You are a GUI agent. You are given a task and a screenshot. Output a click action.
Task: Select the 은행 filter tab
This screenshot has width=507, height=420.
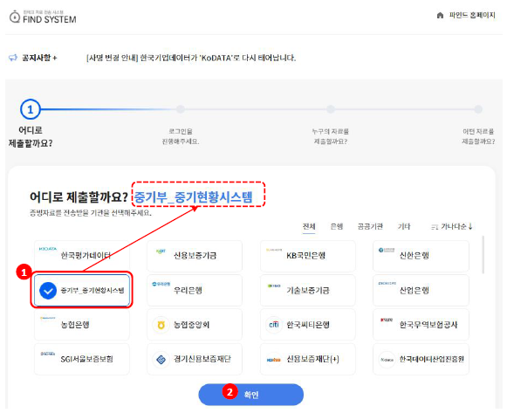pos(337,226)
